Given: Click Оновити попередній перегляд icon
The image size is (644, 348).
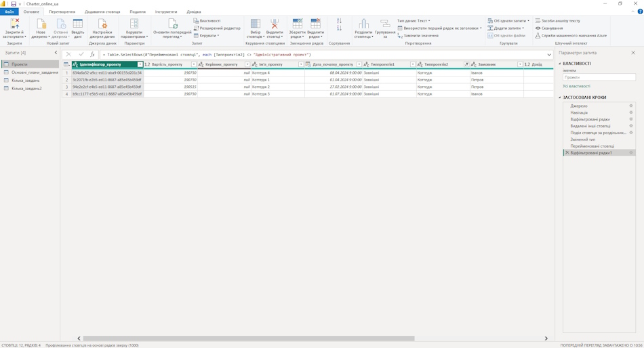Looking at the screenshot, I should click(172, 24).
